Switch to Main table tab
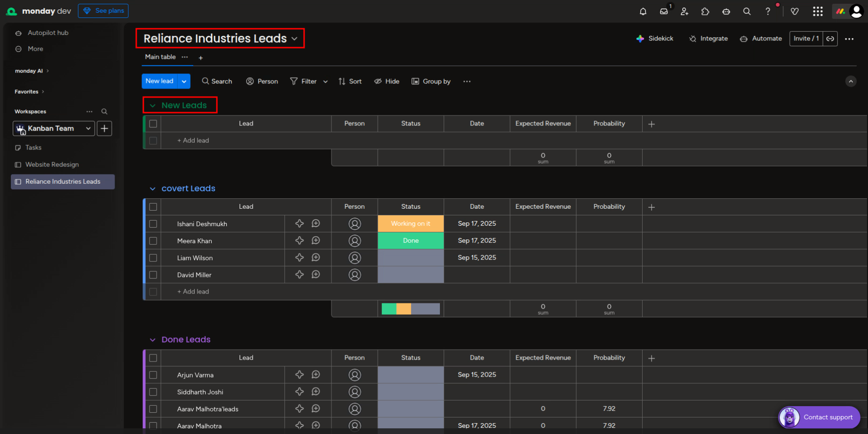Image resolution: width=868 pixels, height=434 pixels. pos(160,57)
